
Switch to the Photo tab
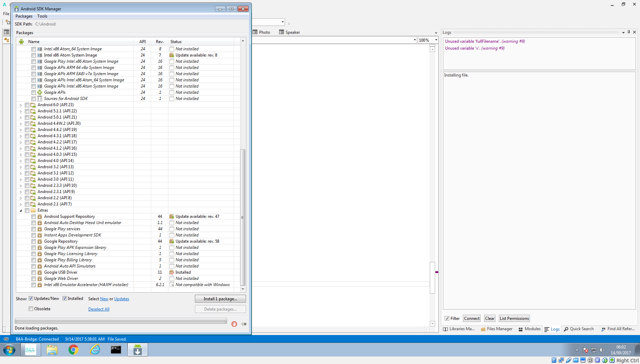click(262, 32)
